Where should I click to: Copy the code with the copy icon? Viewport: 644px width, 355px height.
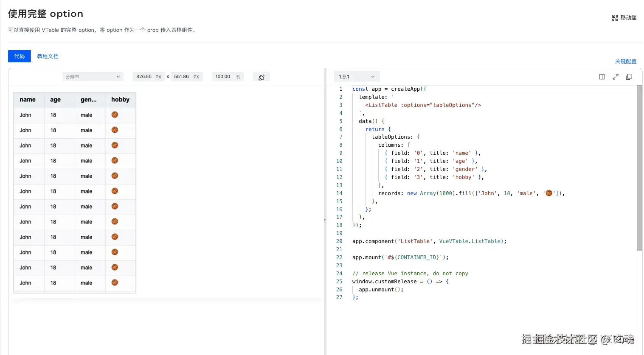click(629, 77)
